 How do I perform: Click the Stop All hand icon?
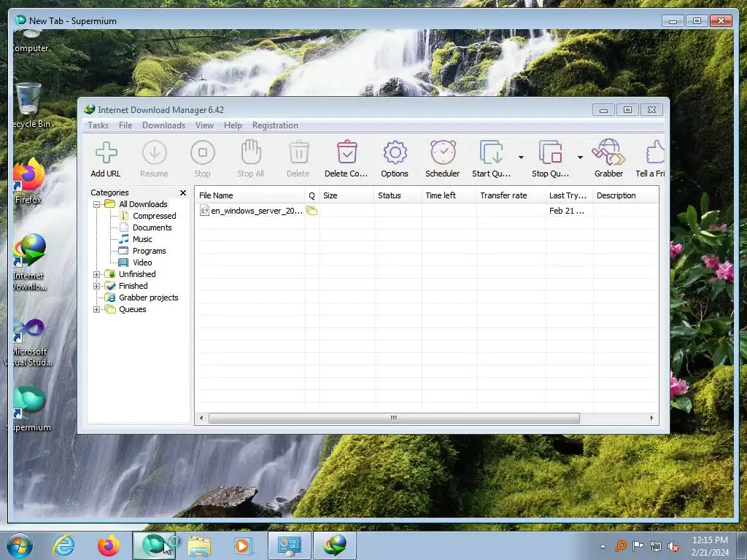click(251, 152)
